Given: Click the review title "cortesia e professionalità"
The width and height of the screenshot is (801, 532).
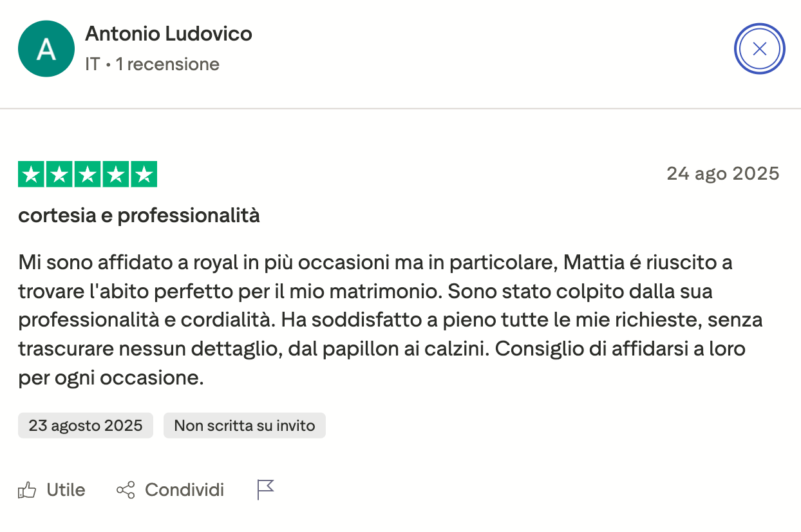Looking at the screenshot, I should [x=139, y=216].
